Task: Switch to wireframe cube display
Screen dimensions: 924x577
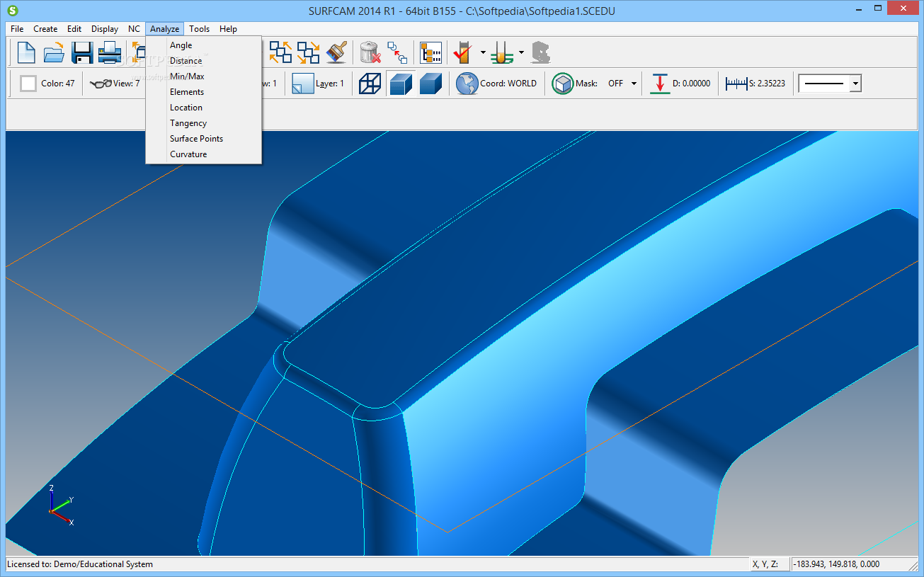Action: pyautogui.click(x=370, y=84)
